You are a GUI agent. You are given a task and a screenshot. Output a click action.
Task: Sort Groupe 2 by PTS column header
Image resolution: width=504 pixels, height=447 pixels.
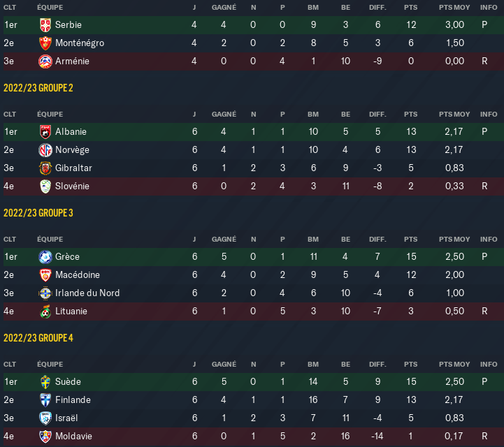point(410,115)
